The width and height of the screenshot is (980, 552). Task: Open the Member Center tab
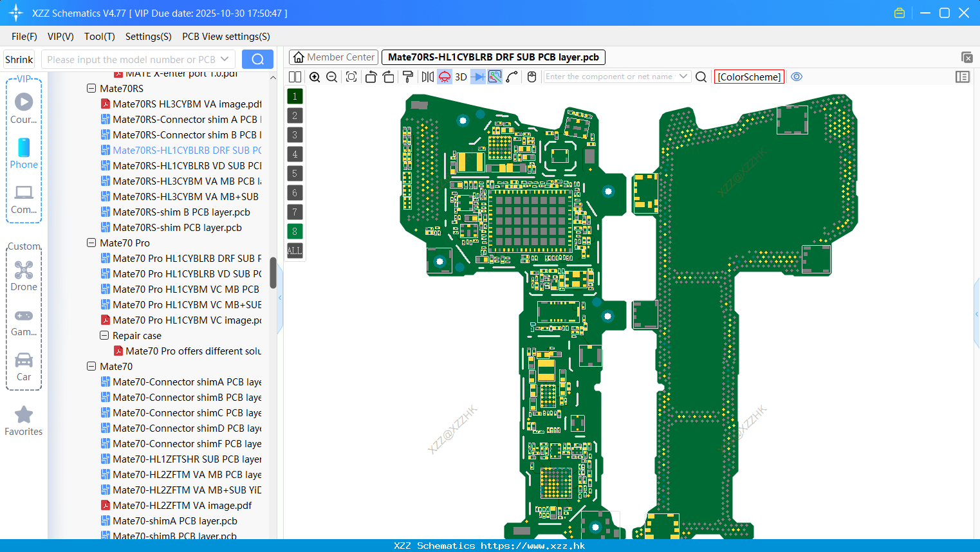[333, 57]
